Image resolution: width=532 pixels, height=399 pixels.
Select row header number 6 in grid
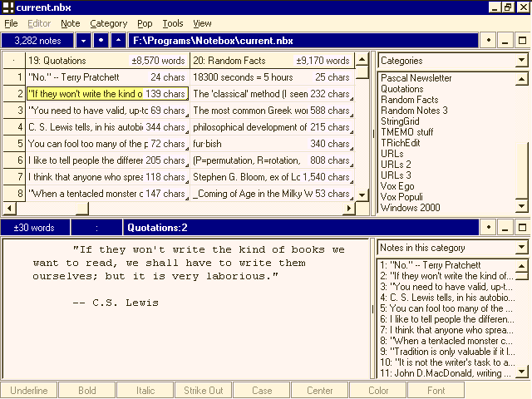[14, 160]
